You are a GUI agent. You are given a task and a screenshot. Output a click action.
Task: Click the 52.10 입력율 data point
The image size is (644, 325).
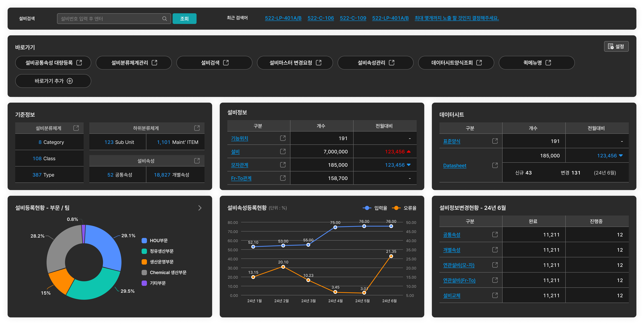(x=253, y=247)
